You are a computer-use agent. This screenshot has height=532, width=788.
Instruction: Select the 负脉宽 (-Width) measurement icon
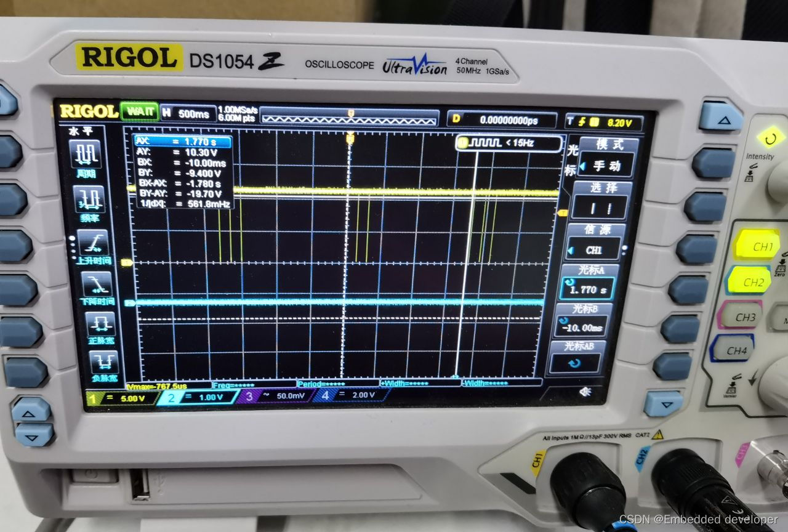pyautogui.click(x=104, y=367)
